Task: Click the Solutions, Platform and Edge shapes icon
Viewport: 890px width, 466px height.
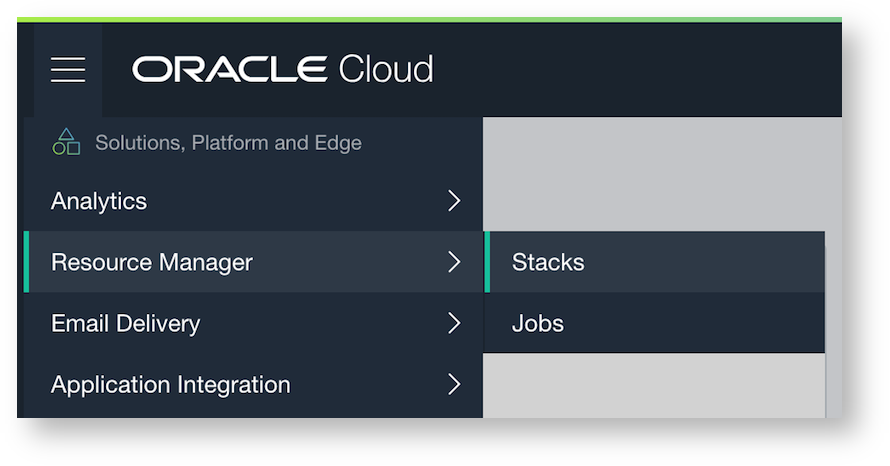Action: tap(66, 142)
